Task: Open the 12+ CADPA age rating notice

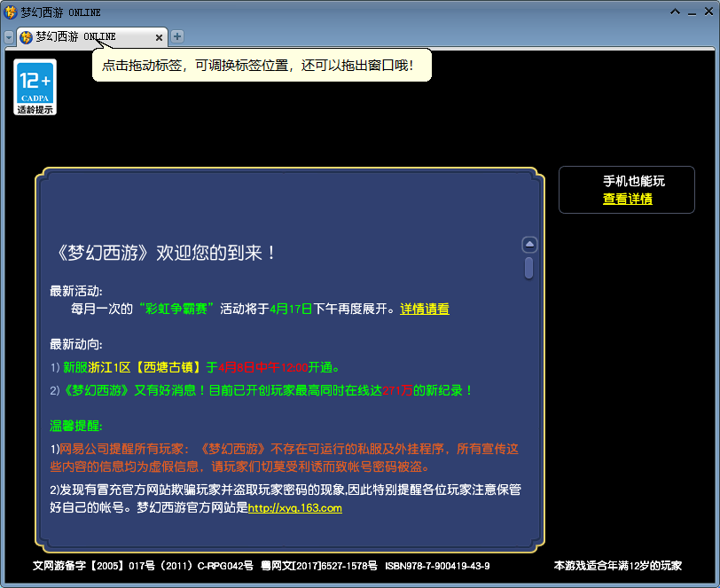Action: pos(35,87)
